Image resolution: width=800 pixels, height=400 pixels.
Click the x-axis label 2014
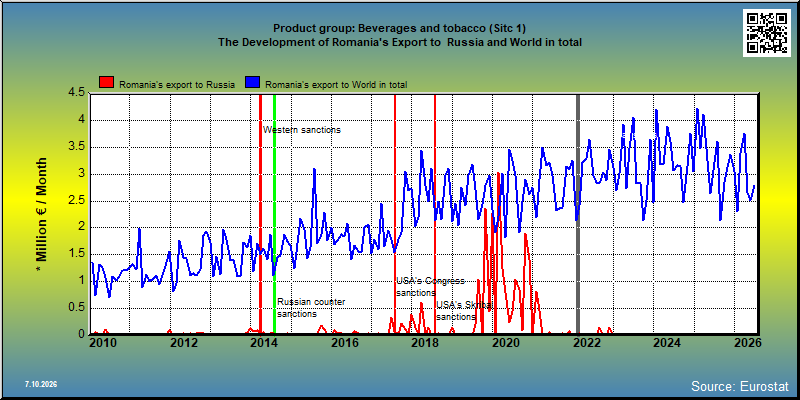pyautogui.click(x=264, y=342)
